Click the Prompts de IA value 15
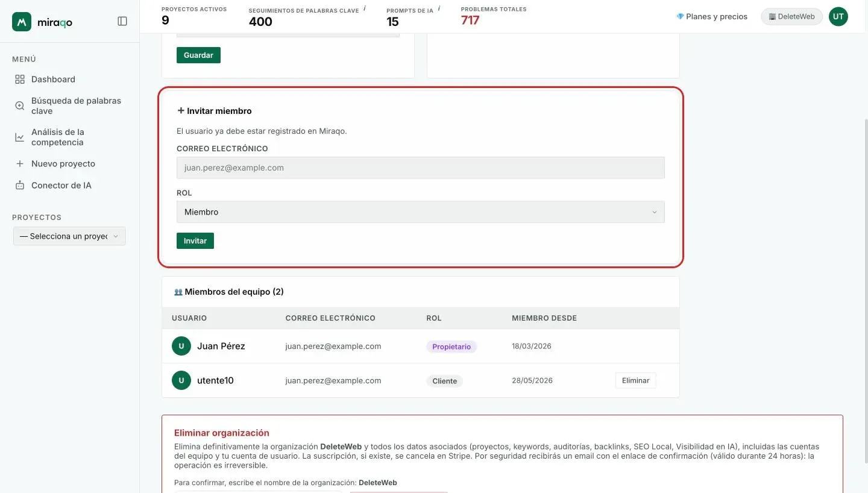Viewport: 868px width, 493px height. point(392,22)
